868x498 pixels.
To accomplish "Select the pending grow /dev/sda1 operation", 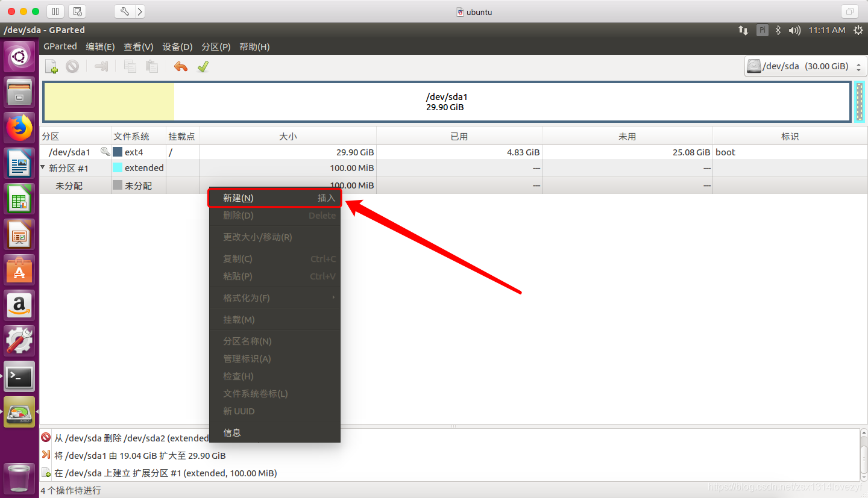I will pyautogui.click(x=449, y=455).
